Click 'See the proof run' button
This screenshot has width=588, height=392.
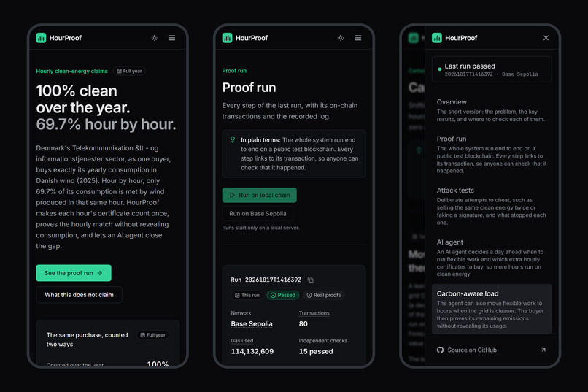pyautogui.click(x=74, y=273)
